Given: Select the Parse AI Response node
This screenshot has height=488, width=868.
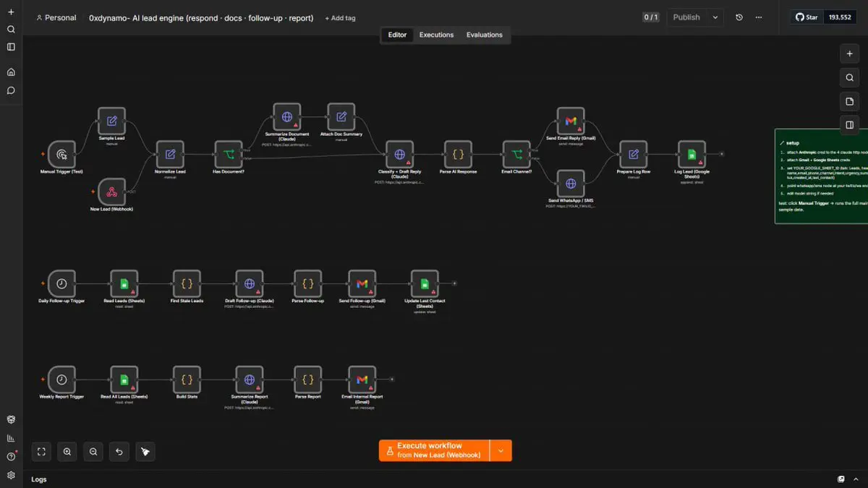Looking at the screenshot, I should click(458, 154).
